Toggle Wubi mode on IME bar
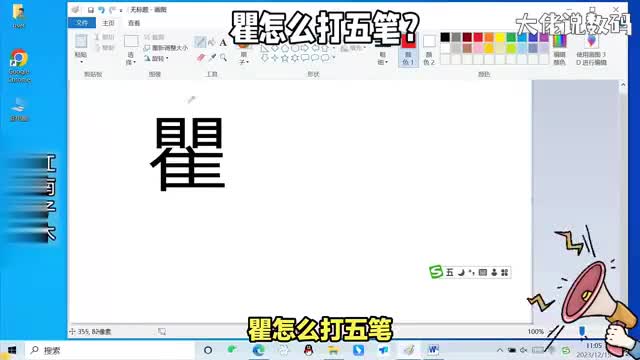This screenshot has width=640, height=360. pos(449,272)
